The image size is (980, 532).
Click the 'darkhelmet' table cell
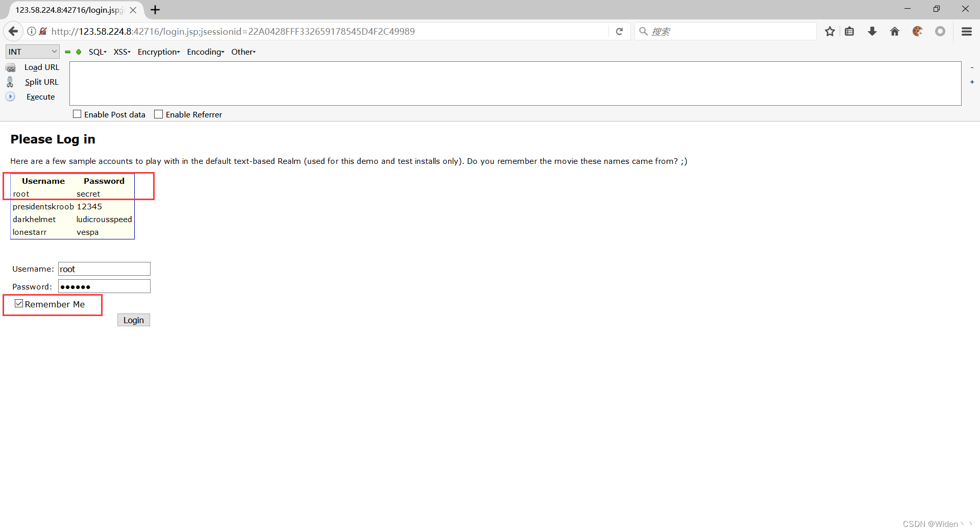point(34,220)
